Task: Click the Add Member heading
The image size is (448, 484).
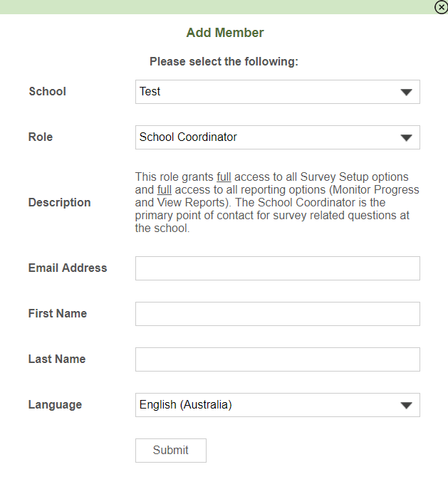Action: [225, 33]
